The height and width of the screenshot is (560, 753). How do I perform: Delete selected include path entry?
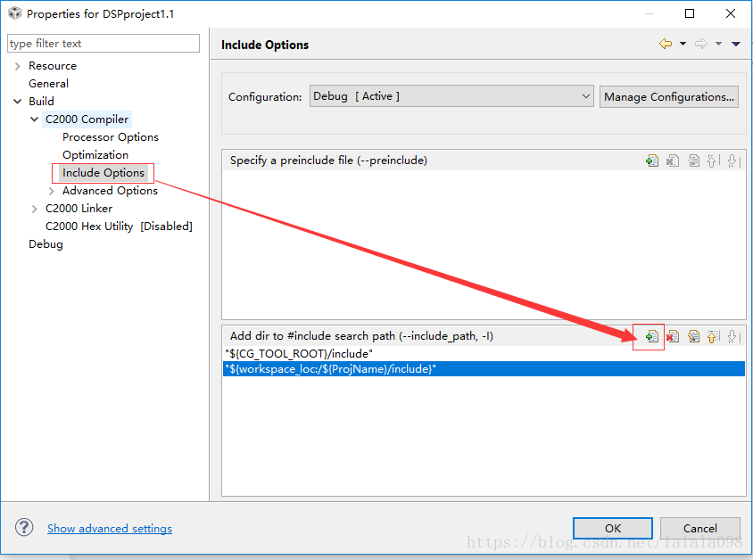click(673, 336)
